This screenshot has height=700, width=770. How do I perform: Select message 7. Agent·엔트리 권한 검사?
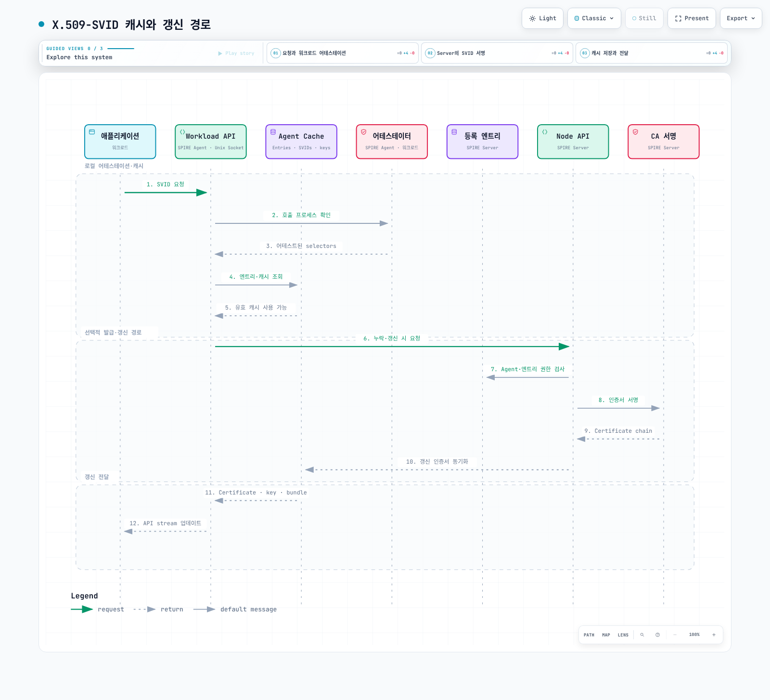[x=527, y=369]
